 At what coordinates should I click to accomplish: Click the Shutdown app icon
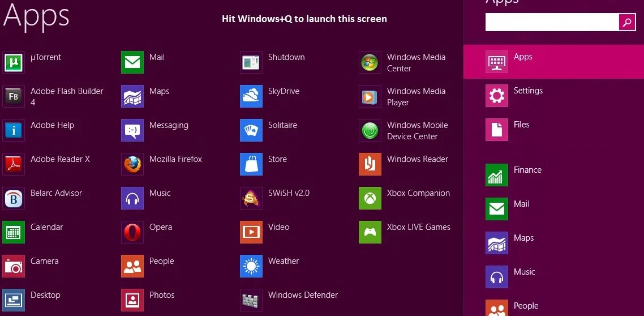[x=251, y=62]
